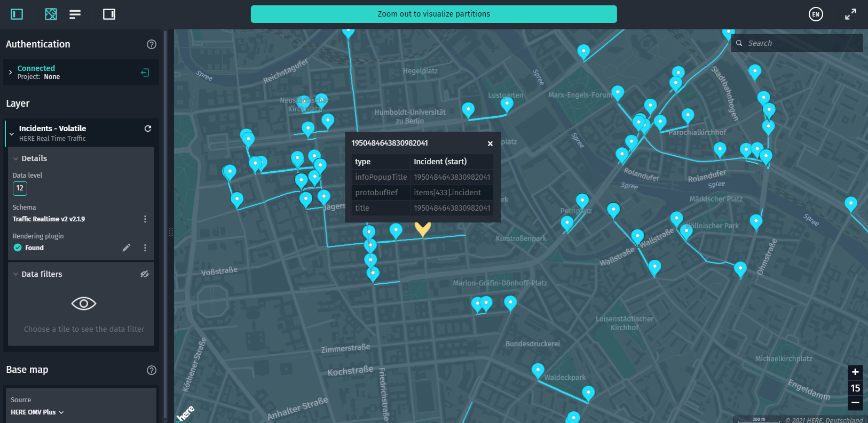Viewport: 868px width, 423px height.
Task: Zoom in with the plus button
Action: tap(855, 372)
